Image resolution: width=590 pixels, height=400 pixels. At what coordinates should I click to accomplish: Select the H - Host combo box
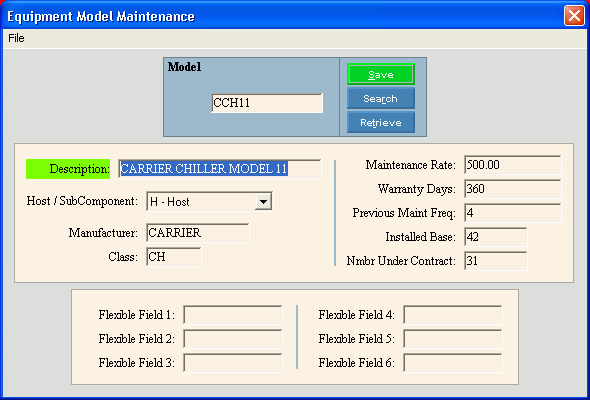point(209,202)
